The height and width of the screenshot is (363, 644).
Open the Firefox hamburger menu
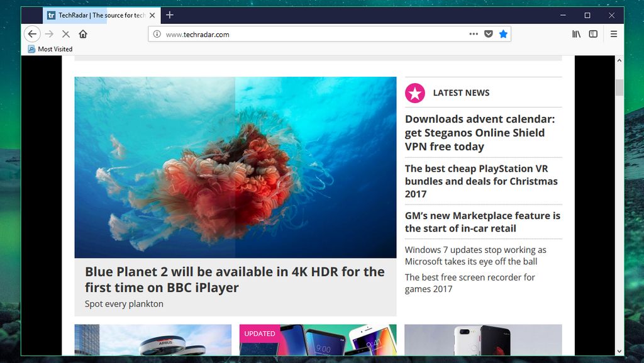pos(613,34)
